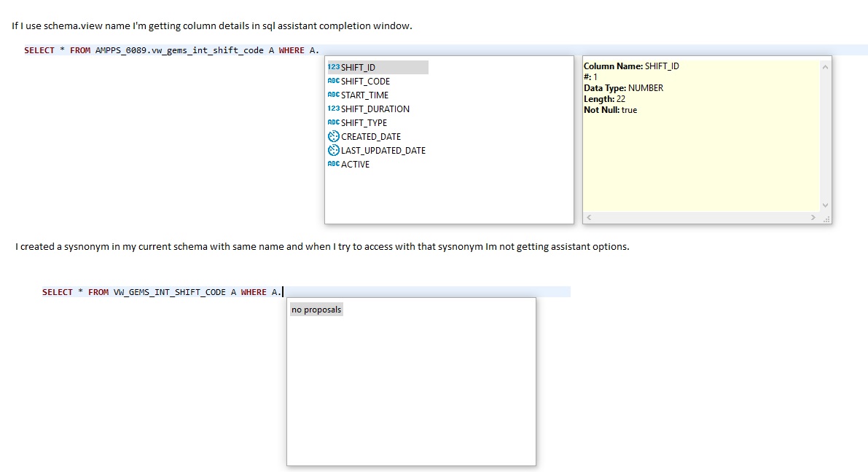Click the ABC text icon beside SHIFT_CODE
The height and width of the screenshot is (472, 868).
(333, 81)
